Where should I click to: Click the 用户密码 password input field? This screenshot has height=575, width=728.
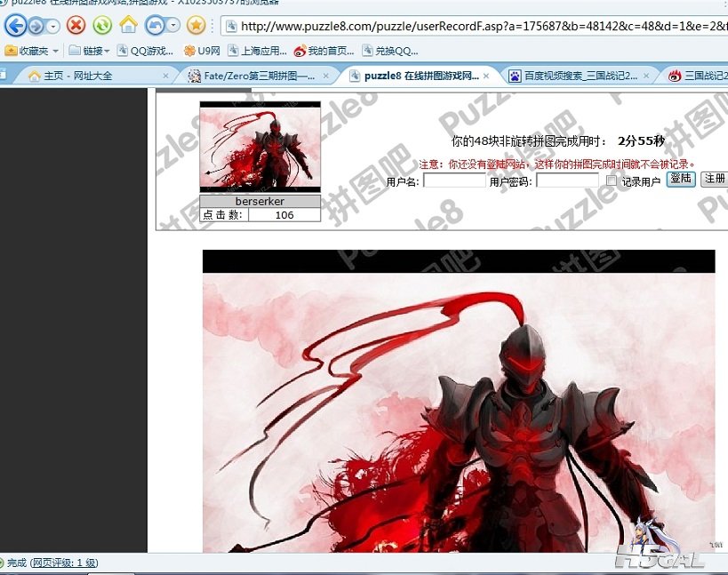(x=567, y=180)
